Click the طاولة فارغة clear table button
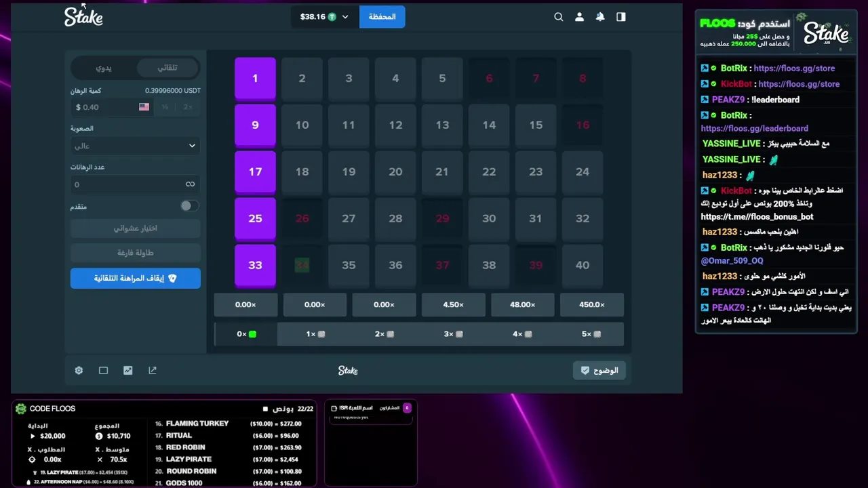The image size is (868, 488). coord(136,253)
